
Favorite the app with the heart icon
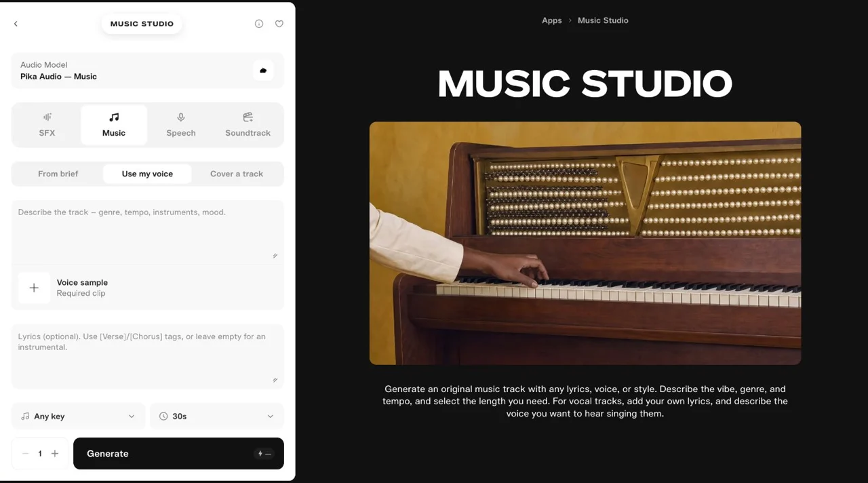(279, 24)
